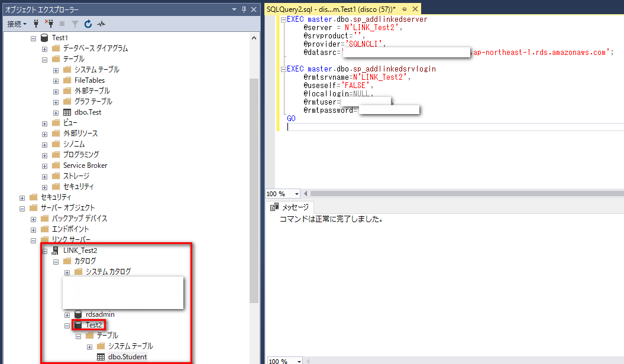Switch to the メッセージ tab
Screen dimensions: 624x364
click(x=289, y=207)
